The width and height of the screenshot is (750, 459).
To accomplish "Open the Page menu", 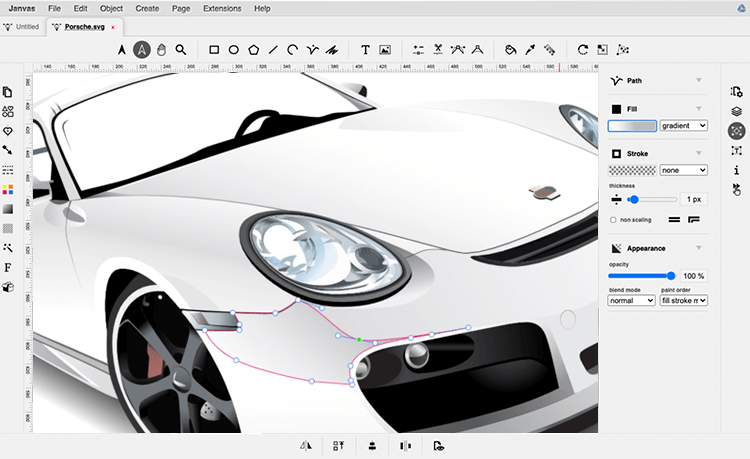I will 181,9.
